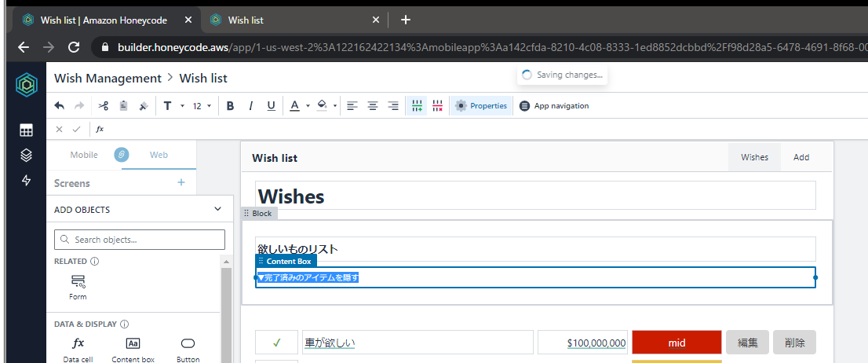Align text left

coord(352,106)
